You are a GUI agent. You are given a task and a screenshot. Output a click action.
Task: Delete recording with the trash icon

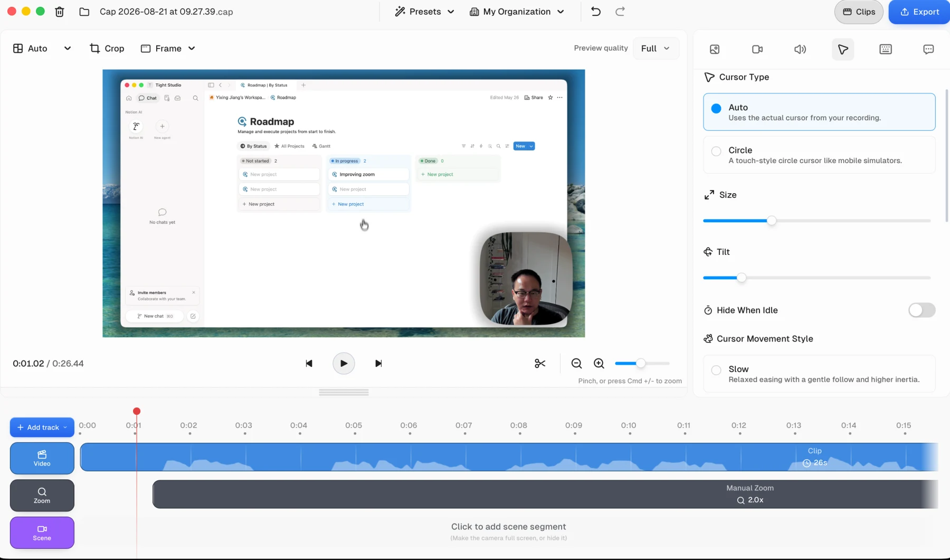click(59, 12)
